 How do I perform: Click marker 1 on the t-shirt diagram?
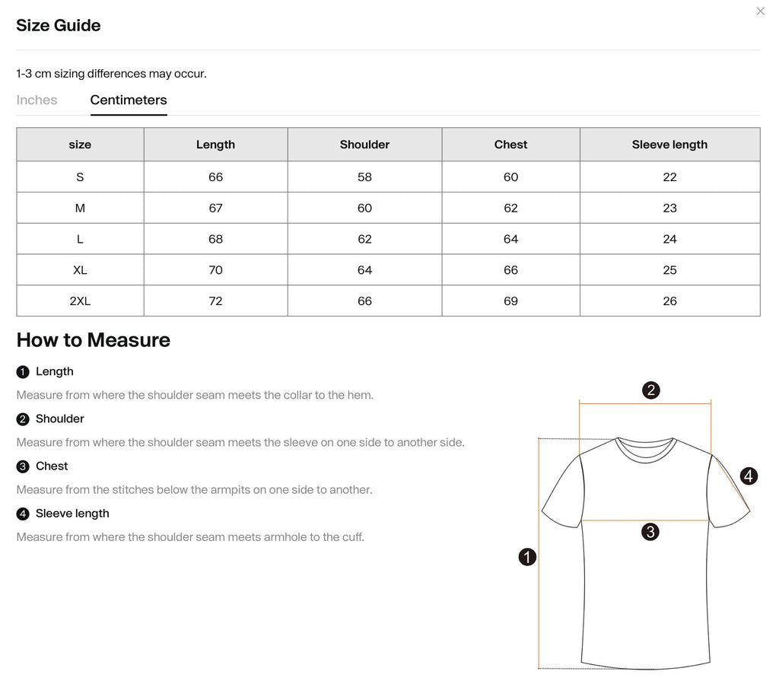click(x=527, y=557)
